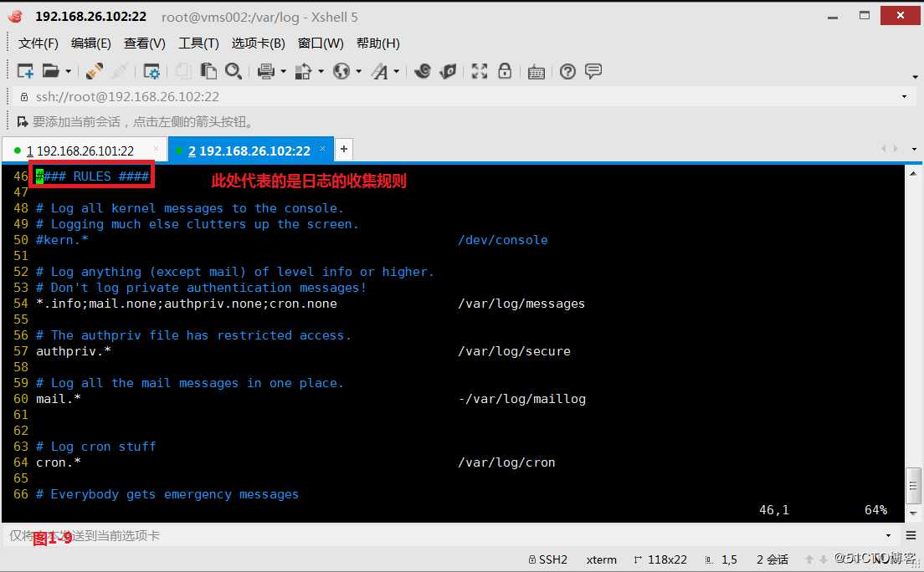The image size is (924, 572).
Task: Click the Help question mark icon
Action: click(567, 72)
